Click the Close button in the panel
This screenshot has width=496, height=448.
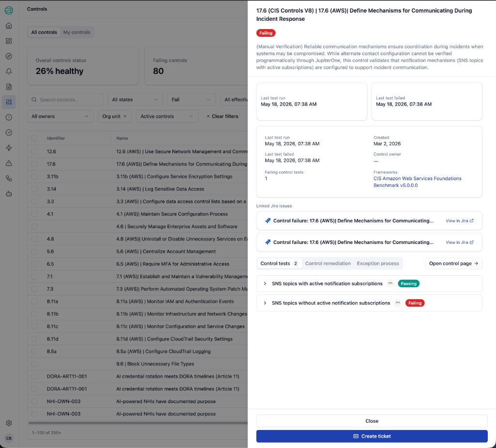coord(372,421)
